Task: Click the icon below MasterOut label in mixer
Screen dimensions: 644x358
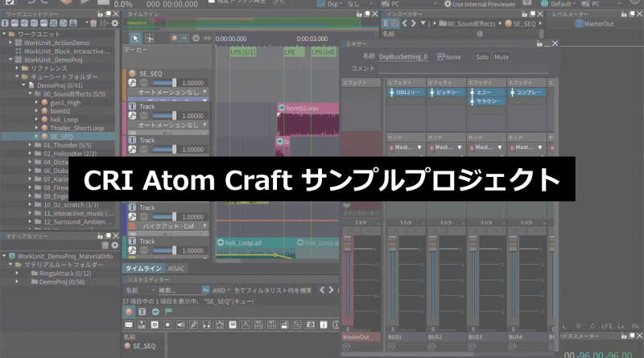Action: pyautogui.click(x=346, y=347)
